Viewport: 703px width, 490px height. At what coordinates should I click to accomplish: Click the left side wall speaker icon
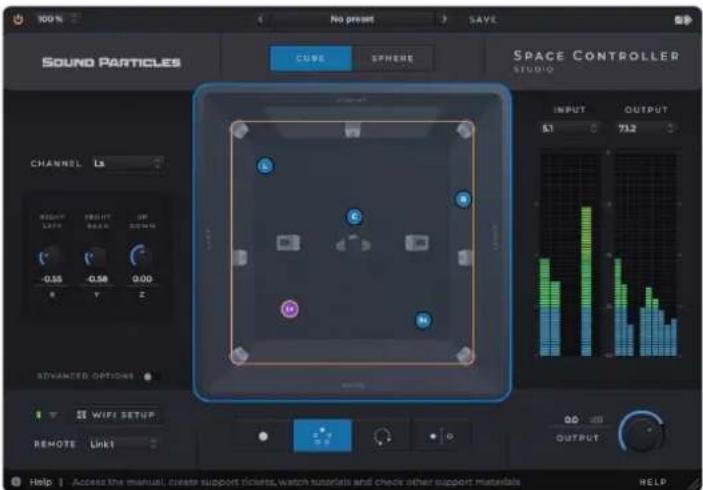click(240, 258)
